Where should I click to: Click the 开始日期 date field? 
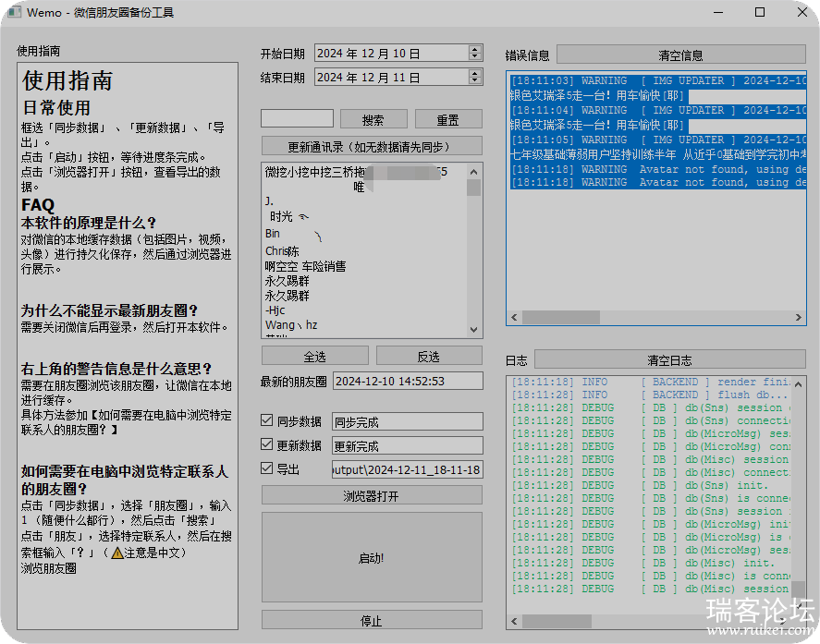click(x=398, y=54)
